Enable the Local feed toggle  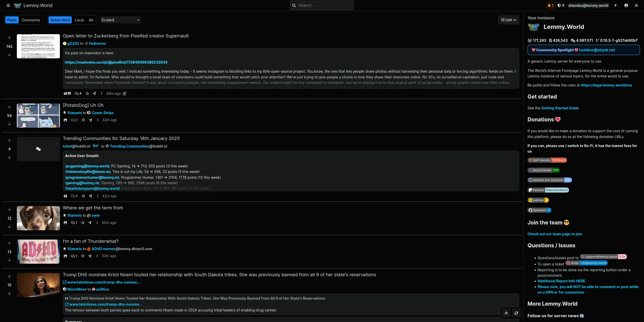(x=79, y=20)
